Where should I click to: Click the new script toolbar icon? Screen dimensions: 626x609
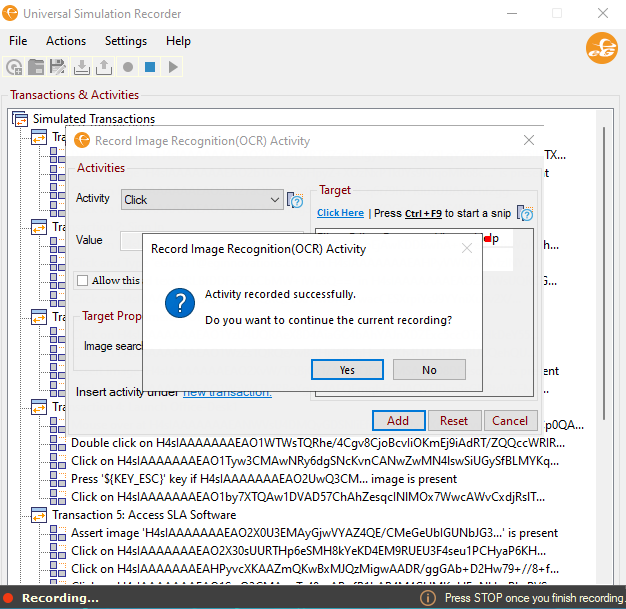pyautogui.click(x=14, y=67)
